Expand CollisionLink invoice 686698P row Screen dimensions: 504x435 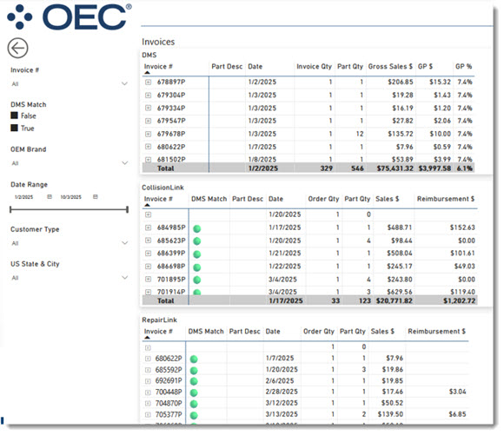tap(148, 267)
